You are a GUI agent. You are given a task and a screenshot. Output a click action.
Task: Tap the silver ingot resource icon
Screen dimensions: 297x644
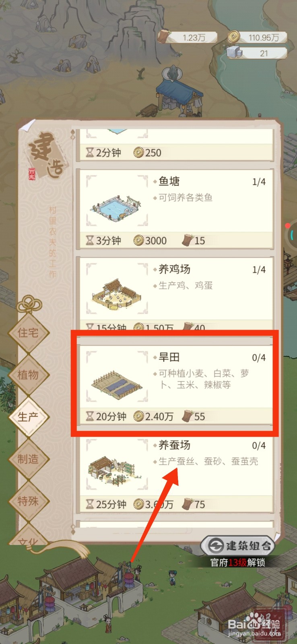click(235, 53)
